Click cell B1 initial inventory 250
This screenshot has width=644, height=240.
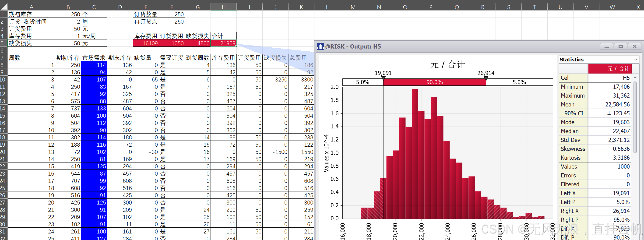coord(68,14)
